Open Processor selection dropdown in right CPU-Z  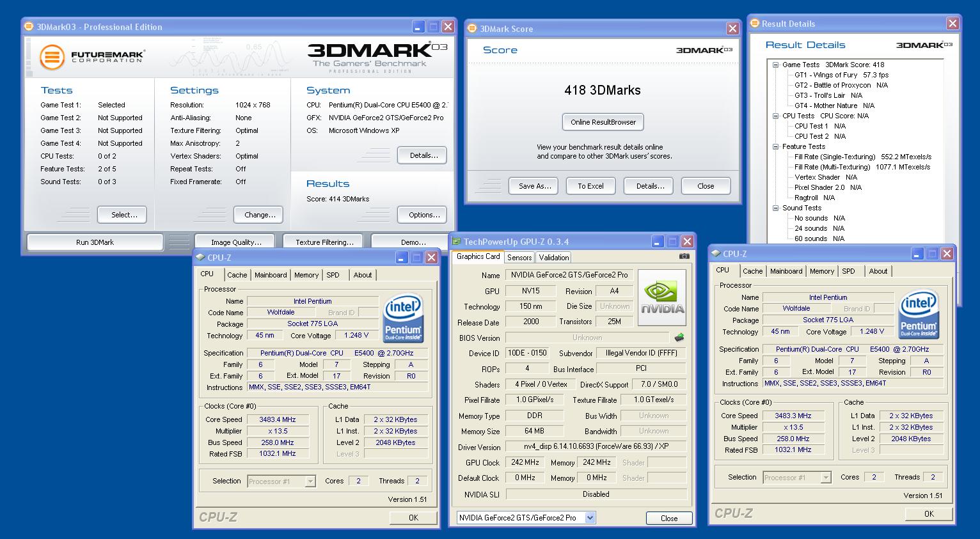826,478
